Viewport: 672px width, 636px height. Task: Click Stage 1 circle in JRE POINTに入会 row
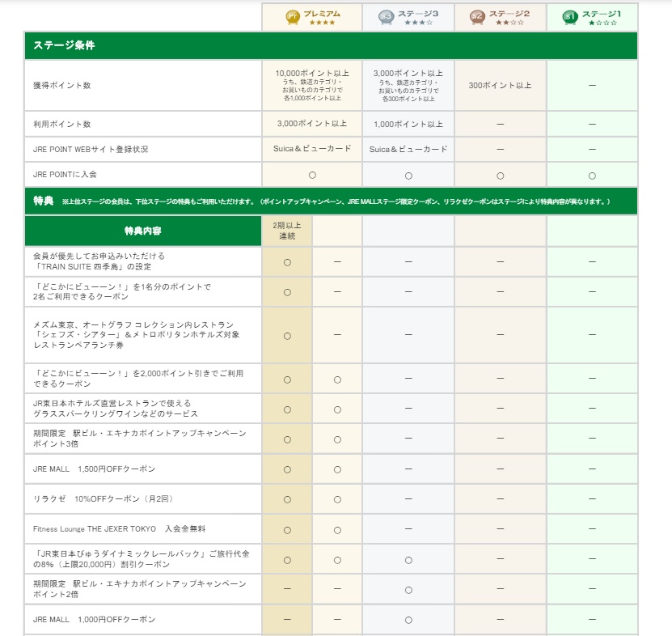click(592, 176)
